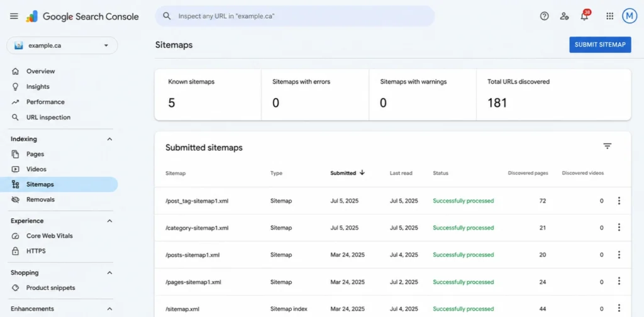This screenshot has width=644, height=317.
Task: Collapse the Shopping section
Action: pos(109,272)
